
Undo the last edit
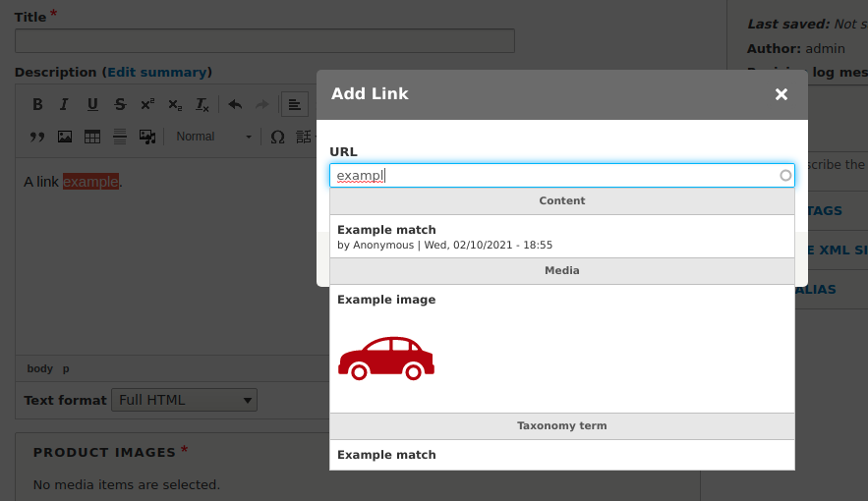tap(235, 104)
